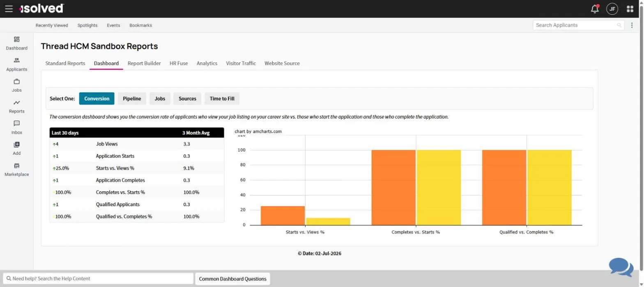Viewport: 644px width, 287px height.
Task: Open the JF user profile avatar
Action: point(612,9)
